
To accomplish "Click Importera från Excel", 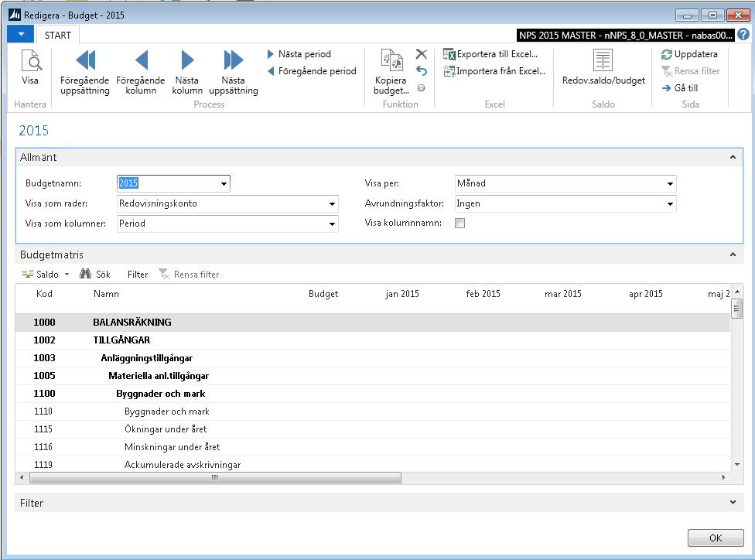I will coord(494,71).
